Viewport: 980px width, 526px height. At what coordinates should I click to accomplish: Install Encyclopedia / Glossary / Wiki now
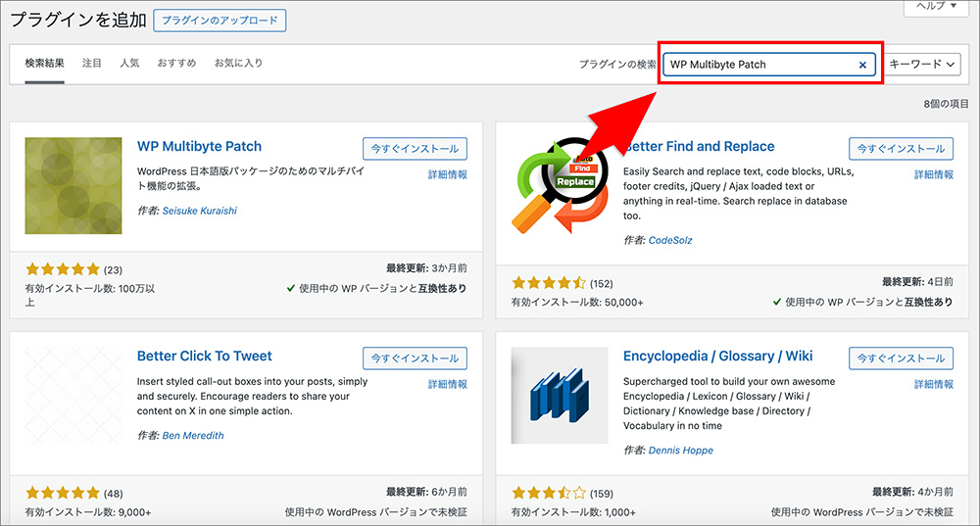click(901, 359)
